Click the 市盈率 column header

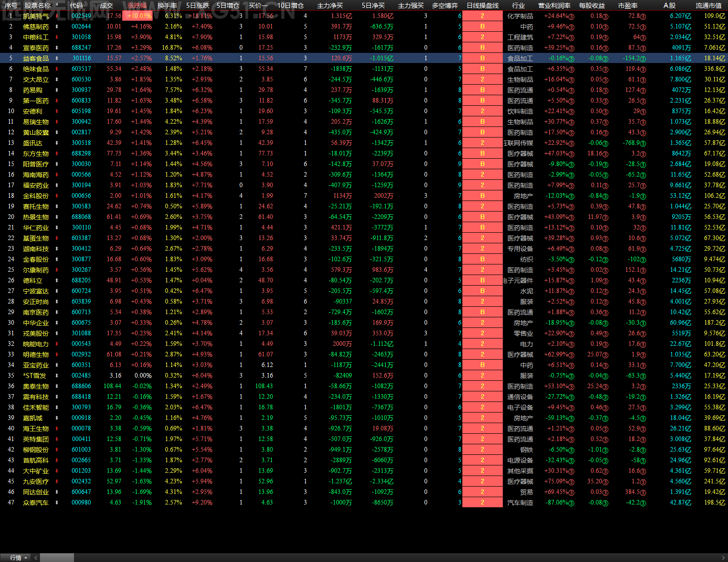point(628,6)
